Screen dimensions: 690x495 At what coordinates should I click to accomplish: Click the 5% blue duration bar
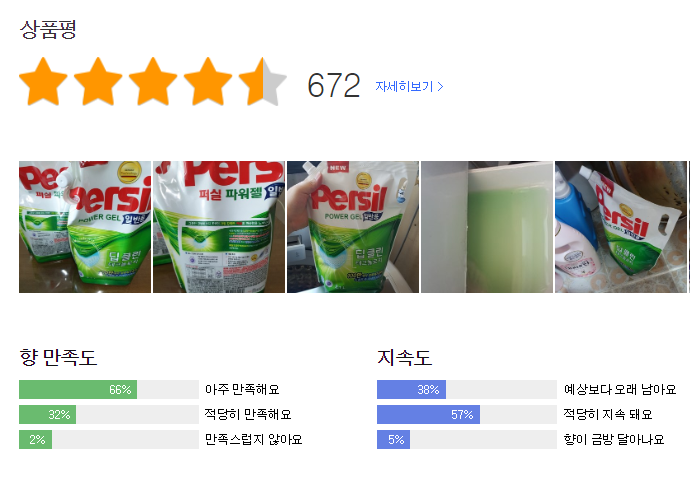(393, 439)
